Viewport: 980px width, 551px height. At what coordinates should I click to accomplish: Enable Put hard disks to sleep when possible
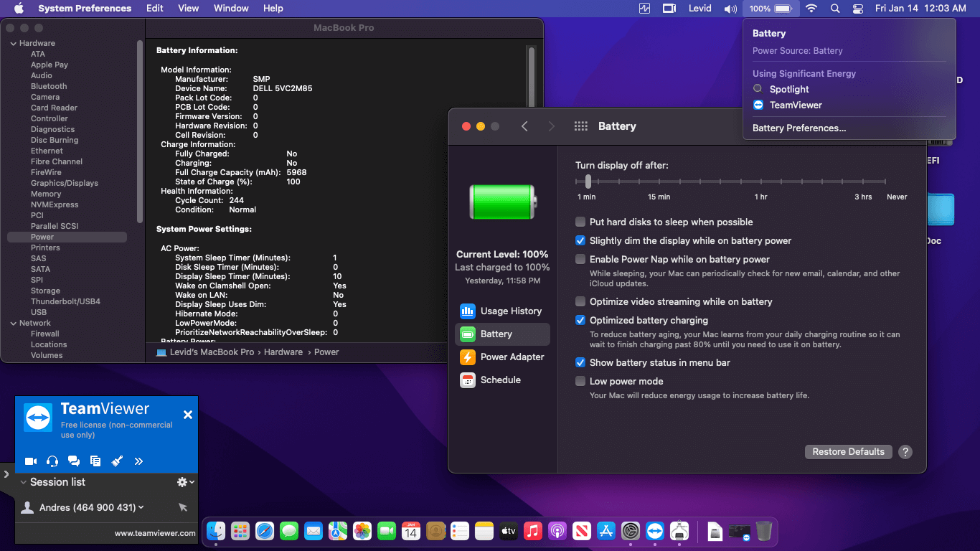(x=580, y=222)
